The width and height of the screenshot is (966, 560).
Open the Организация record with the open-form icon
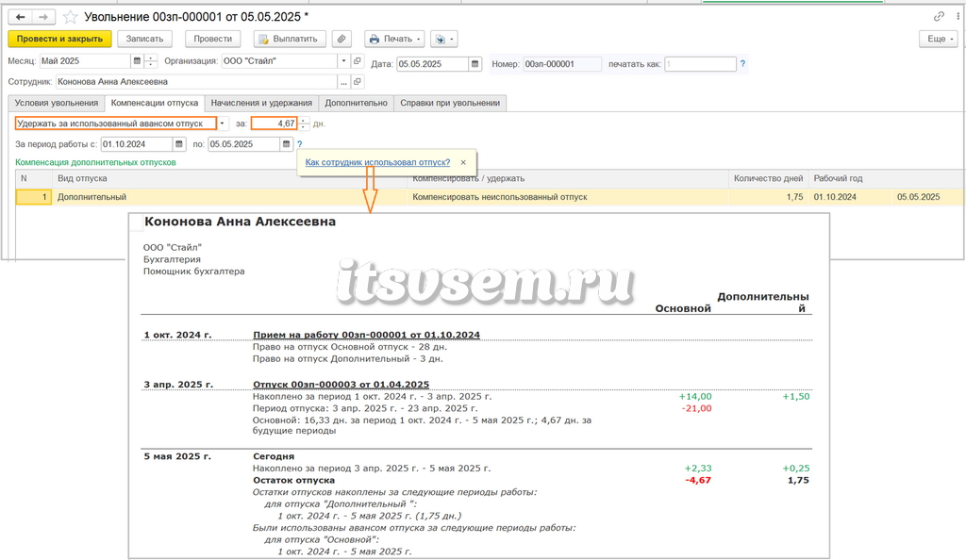[358, 61]
